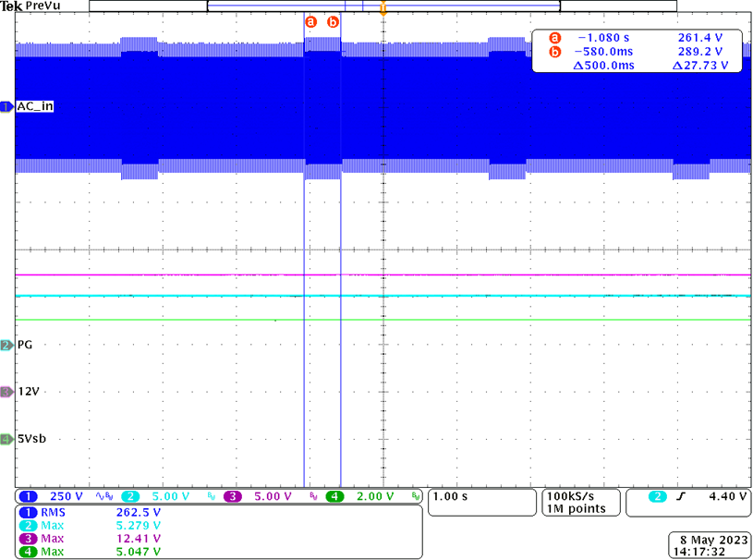Click the 12V channel label
This screenshot has width=753, height=560.
(x=29, y=392)
